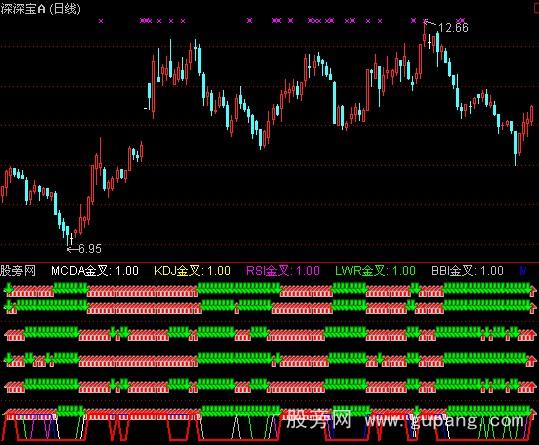Select the LWR金叉: 1.00 indicator value

click(375, 271)
